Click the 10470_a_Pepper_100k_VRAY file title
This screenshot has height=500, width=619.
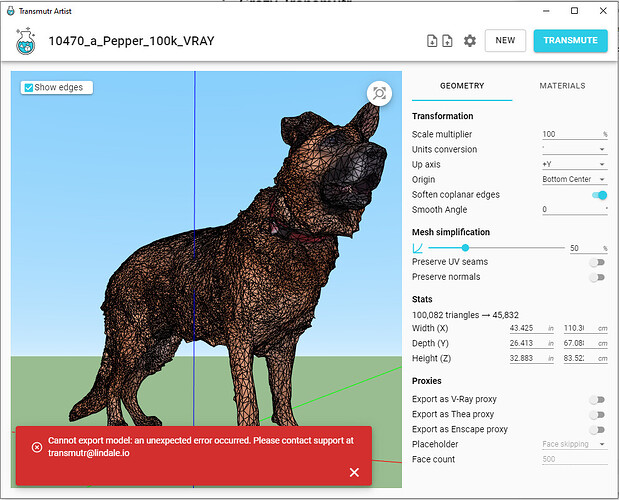[131, 41]
